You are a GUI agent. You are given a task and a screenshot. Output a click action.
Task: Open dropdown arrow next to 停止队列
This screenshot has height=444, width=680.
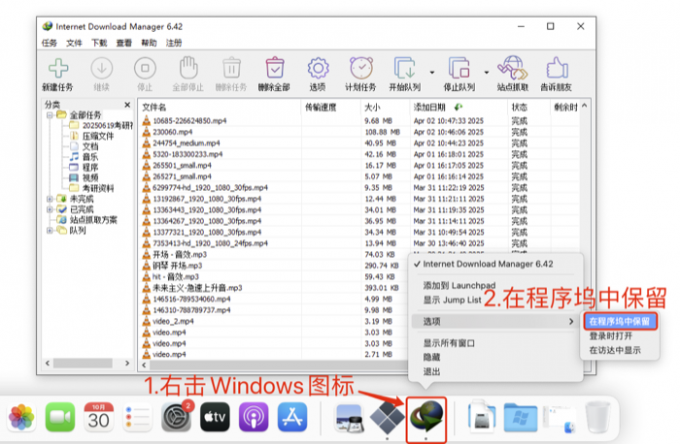tap(486, 71)
